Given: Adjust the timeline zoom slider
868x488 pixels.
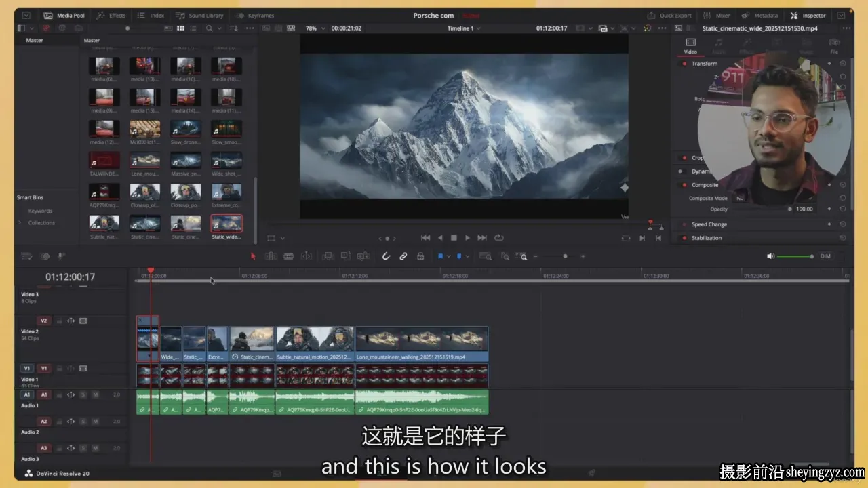Looking at the screenshot, I should coord(560,256).
